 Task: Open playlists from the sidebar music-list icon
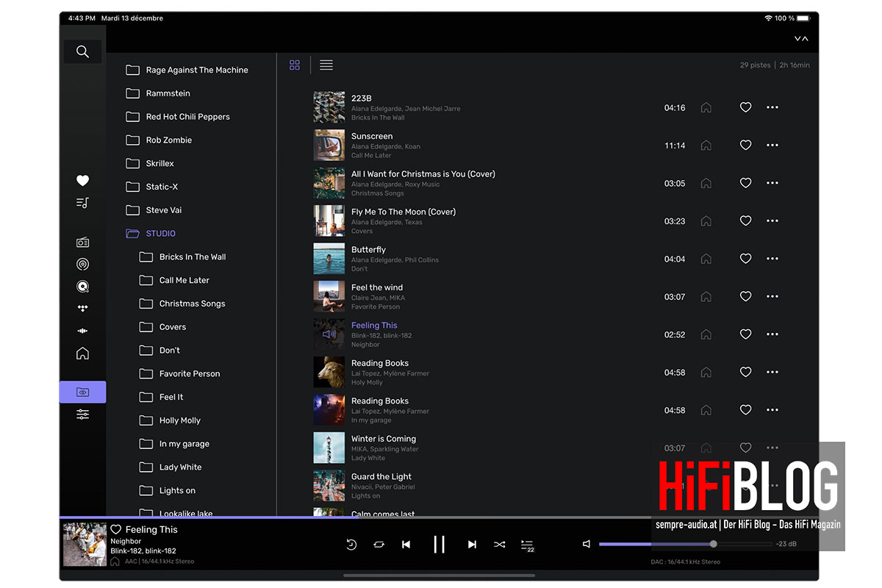pyautogui.click(x=83, y=203)
